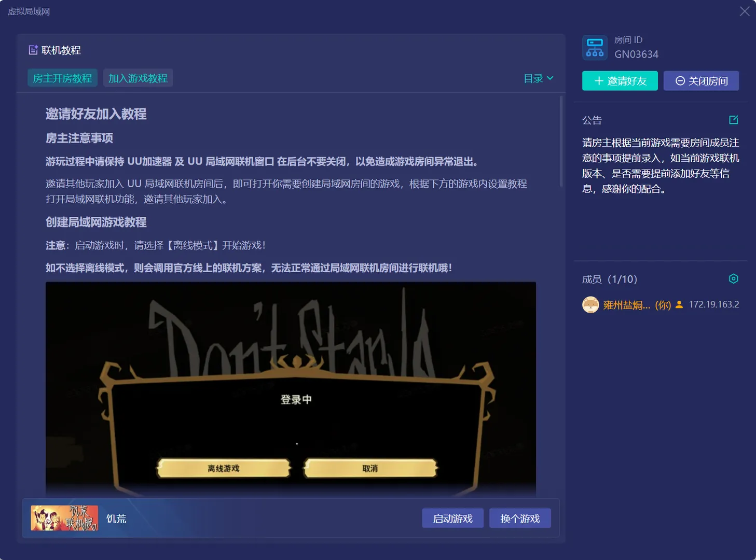
Task: Expand the 目录 dropdown
Action: pos(538,78)
